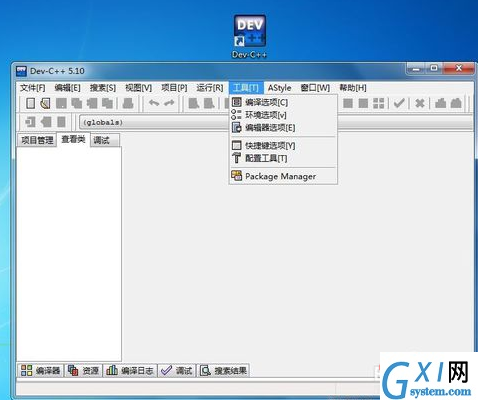Switch to the 查看类 tab
The width and height of the screenshot is (478, 400).
pyautogui.click(x=73, y=139)
